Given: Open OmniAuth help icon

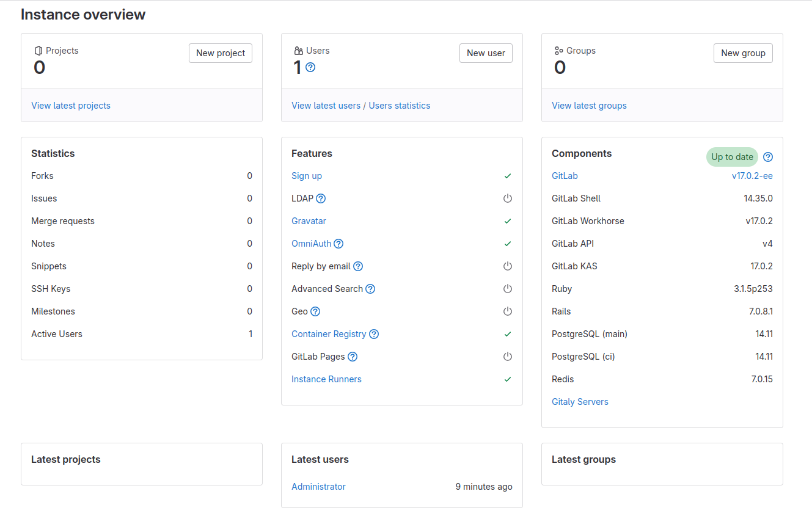Looking at the screenshot, I should (338, 244).
